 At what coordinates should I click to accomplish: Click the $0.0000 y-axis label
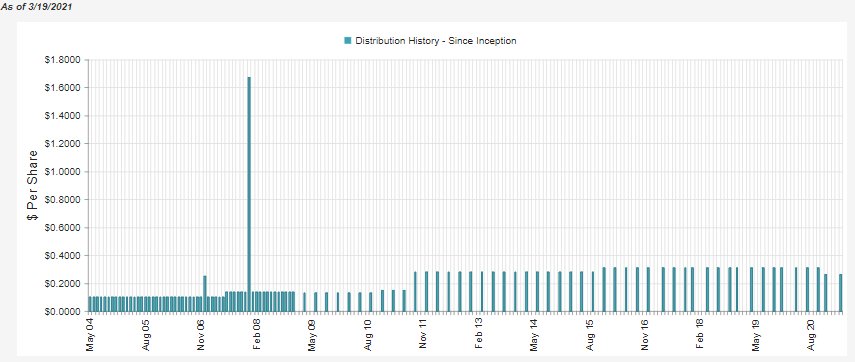click(x=63, y=311)
